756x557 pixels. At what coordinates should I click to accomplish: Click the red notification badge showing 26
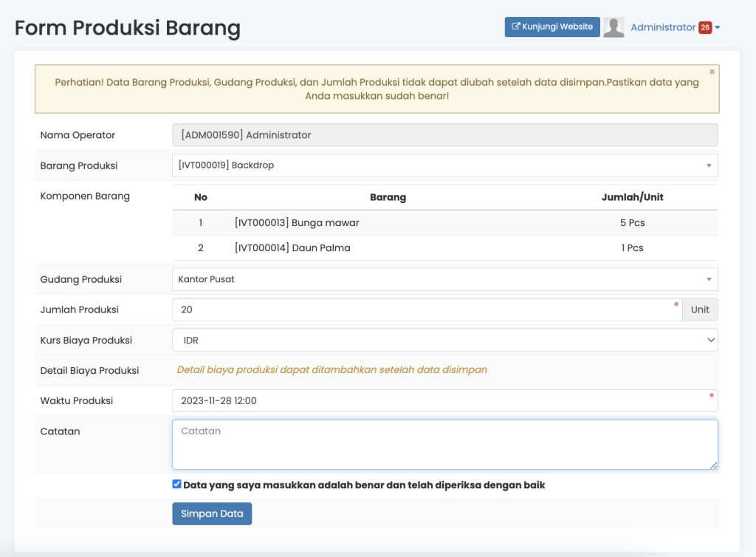point(705,27)
